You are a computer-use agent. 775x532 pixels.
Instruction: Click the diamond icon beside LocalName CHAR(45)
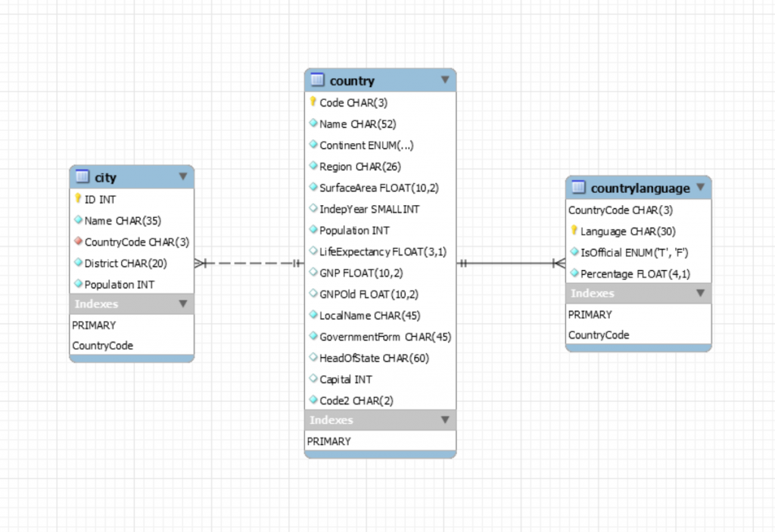(x=313, y=315)
